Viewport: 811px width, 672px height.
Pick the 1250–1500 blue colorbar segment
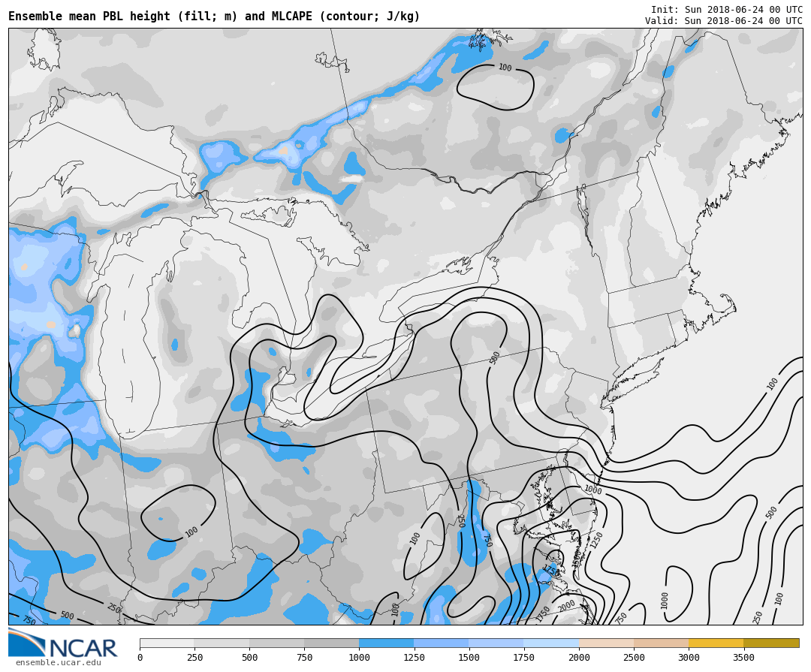442,643
